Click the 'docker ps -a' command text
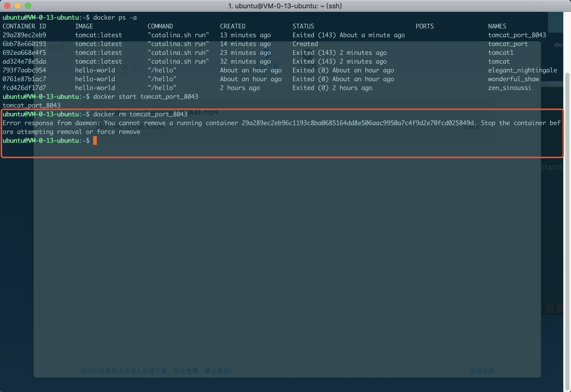The image size is (571, 392). click(x=115, y=17)
